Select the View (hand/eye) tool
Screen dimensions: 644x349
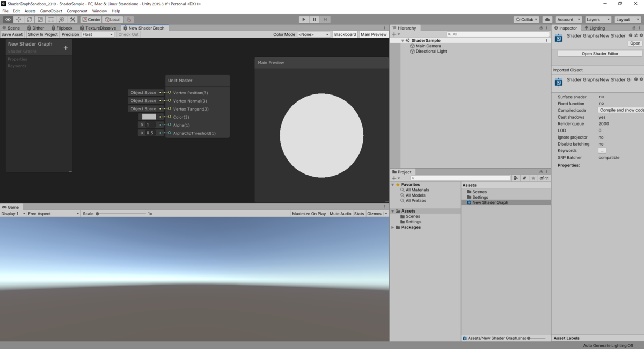click(x=8, y=19)
